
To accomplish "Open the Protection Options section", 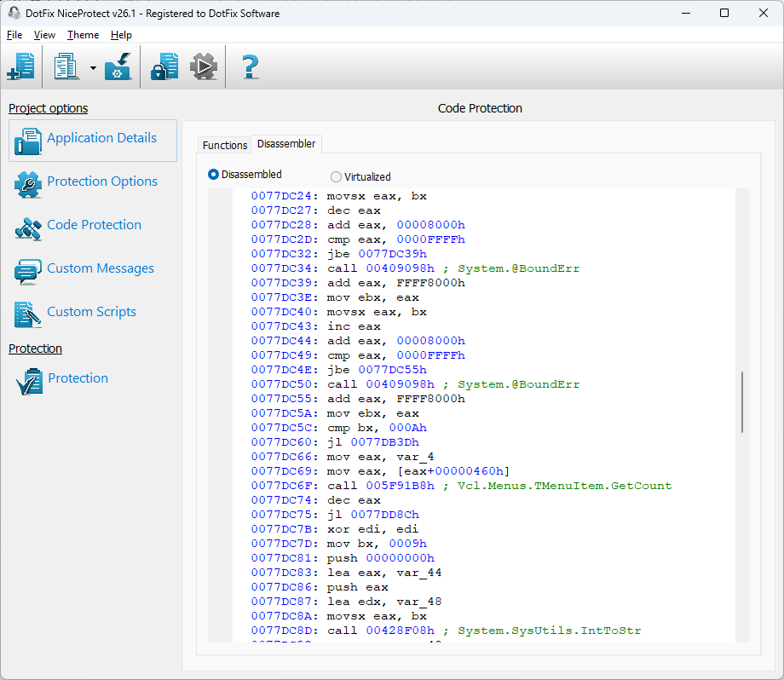I will click(102, 182).
